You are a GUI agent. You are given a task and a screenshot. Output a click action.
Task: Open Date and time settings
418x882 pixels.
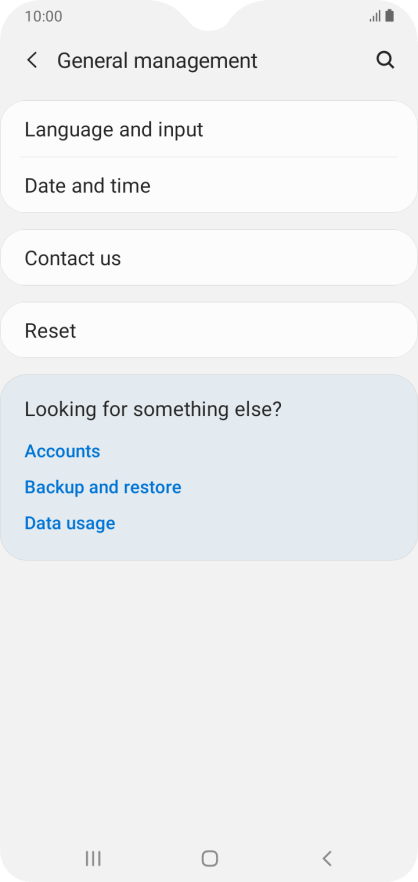pos(209,185)
